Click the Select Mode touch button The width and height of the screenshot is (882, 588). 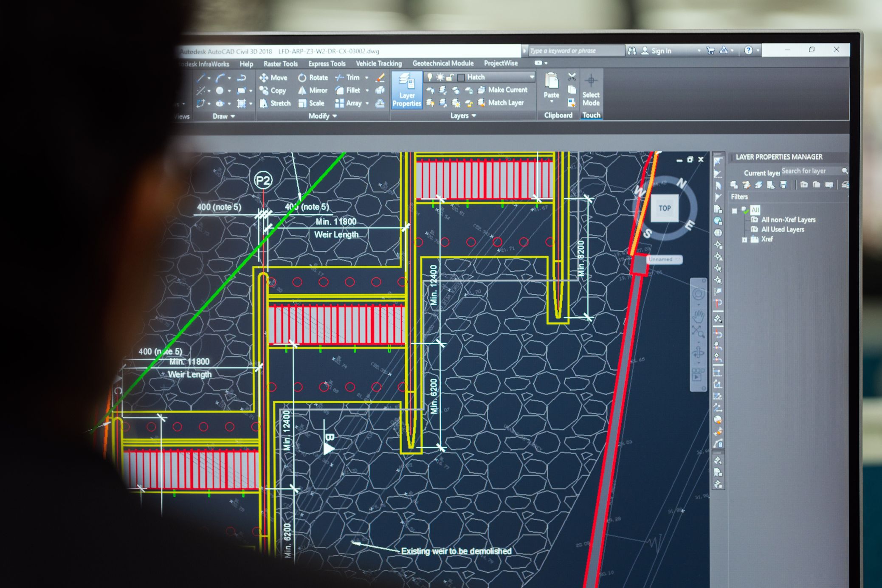click(591, 91)
